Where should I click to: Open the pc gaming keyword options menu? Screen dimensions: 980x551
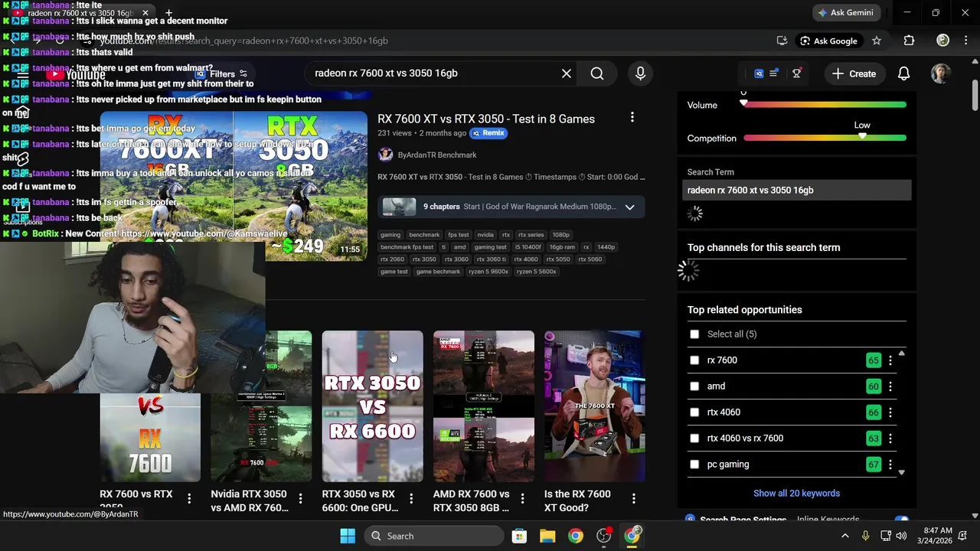coord(890,465)
